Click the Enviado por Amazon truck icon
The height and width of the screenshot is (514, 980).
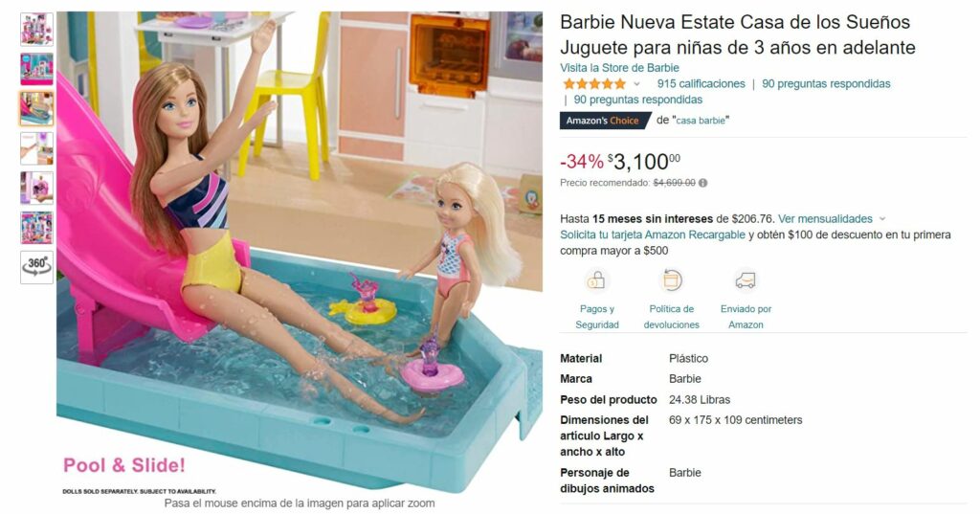tap(746, 280)
